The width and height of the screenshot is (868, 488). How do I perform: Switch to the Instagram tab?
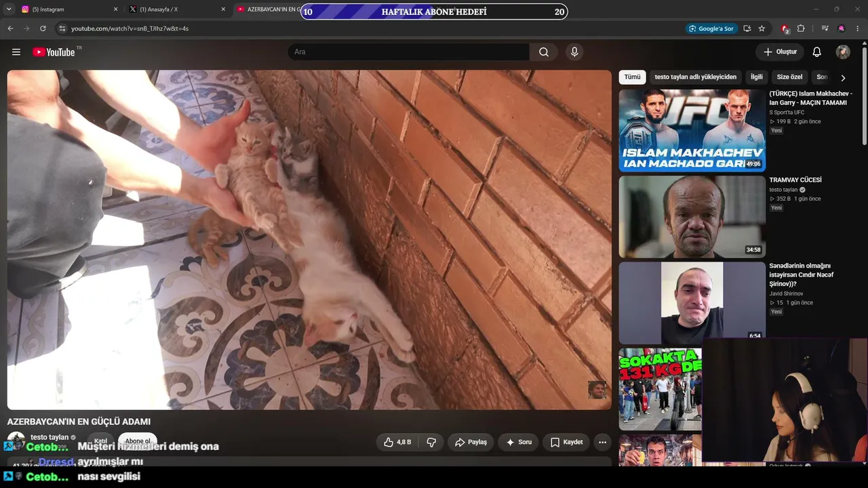pos(68,9)
